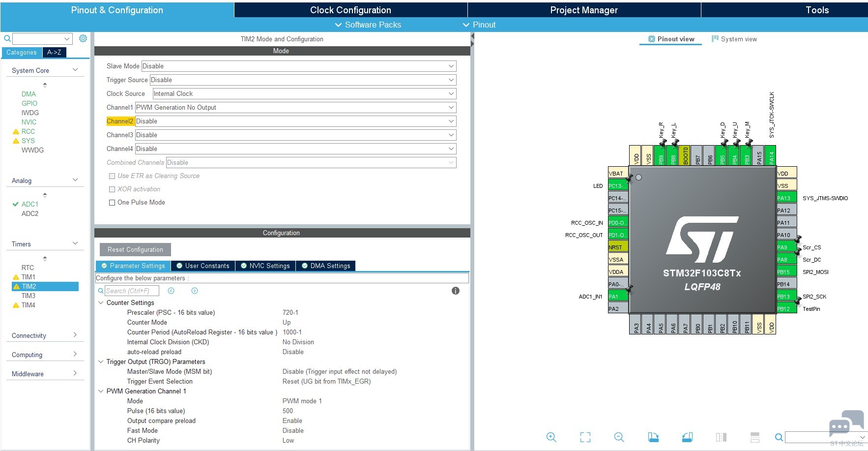Switch to the Clock Configuration tab
The image size is (868, 451).
[350, 10]
